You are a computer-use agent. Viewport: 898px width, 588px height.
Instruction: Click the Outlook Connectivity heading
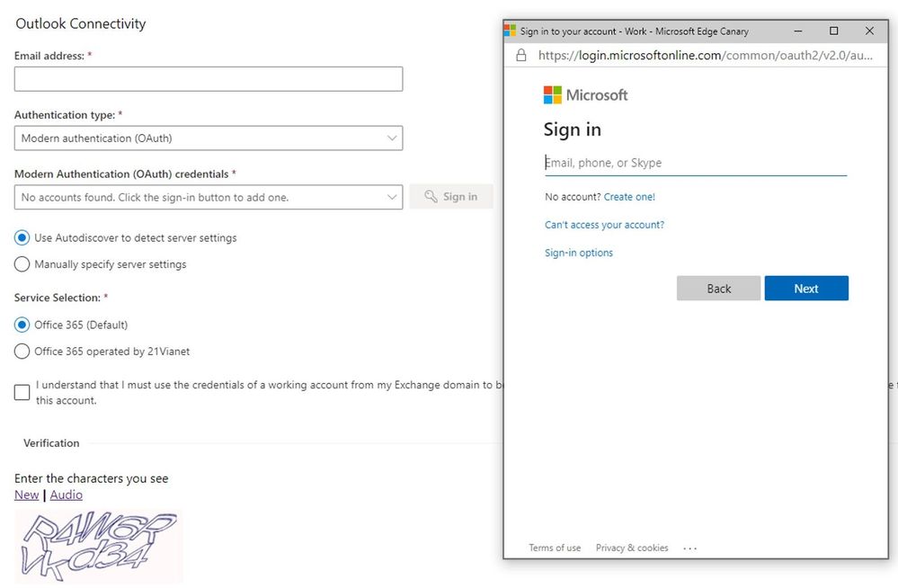point(81,23)
